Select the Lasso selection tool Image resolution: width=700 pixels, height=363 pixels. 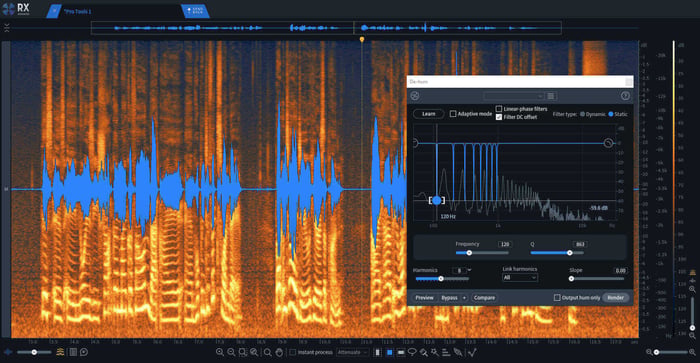click(412, 352)
